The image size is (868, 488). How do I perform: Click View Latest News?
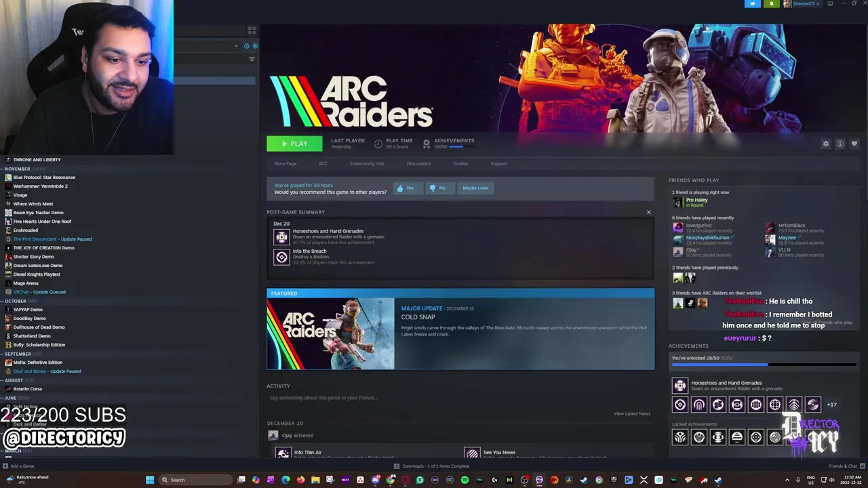(x=631, y=413)
